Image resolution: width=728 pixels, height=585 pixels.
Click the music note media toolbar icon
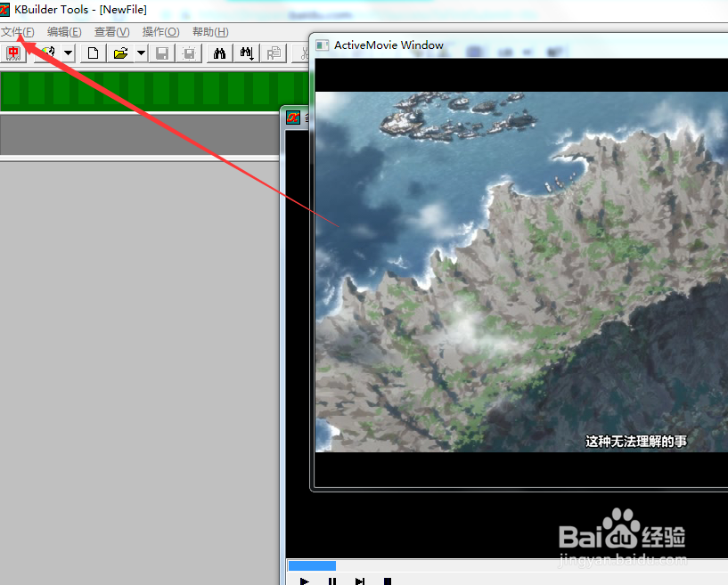(x=48, y=53)
